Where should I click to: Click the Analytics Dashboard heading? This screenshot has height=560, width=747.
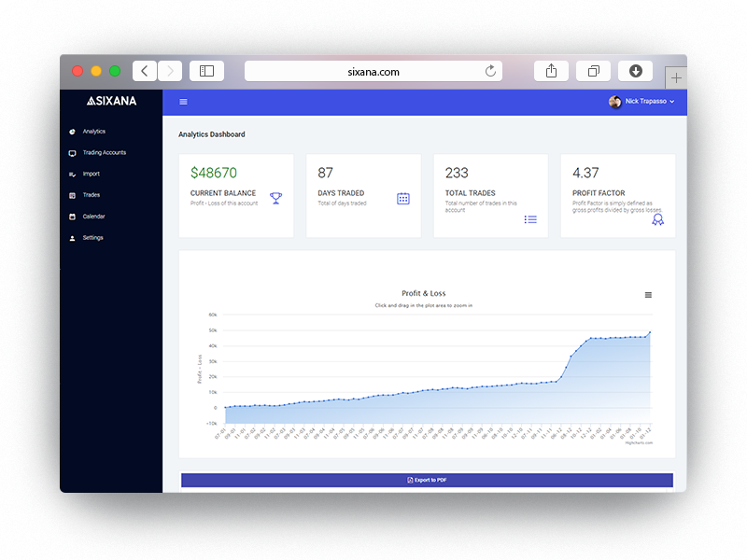(212, 134)
